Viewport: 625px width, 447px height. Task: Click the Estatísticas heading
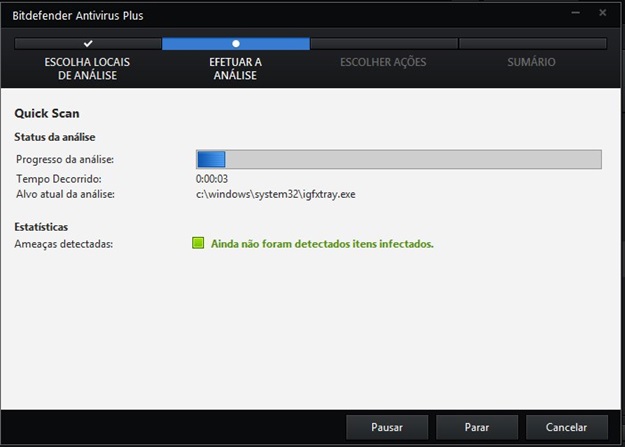(41, 227)
